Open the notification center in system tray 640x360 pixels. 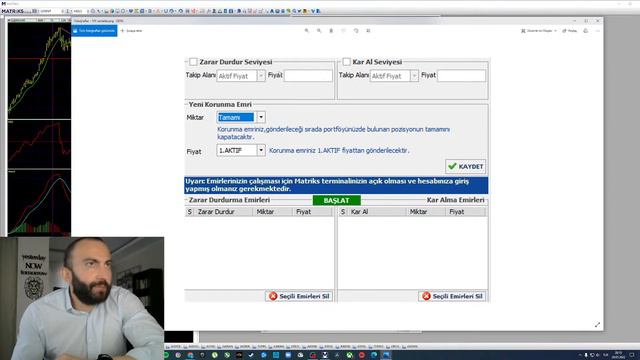[632, 355]
